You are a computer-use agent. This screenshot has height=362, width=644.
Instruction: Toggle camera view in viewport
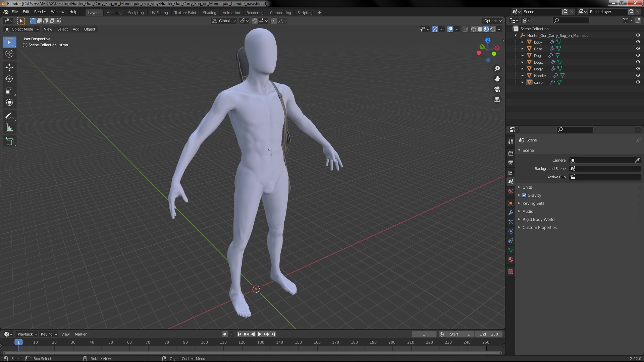tap(497, 89)
